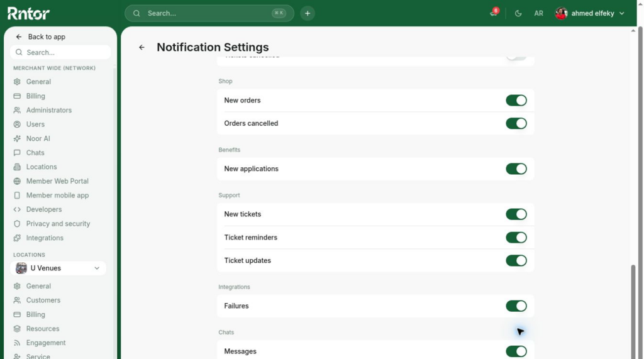Click the Engagement feed icon
This screenshot has width=644, height=359.
17,343
